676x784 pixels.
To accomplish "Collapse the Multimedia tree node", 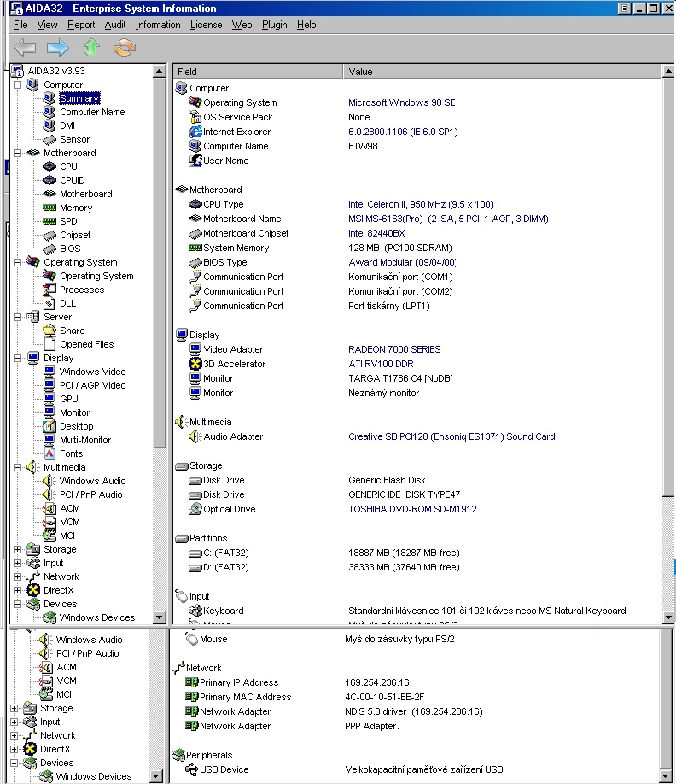I will (17, 467).
